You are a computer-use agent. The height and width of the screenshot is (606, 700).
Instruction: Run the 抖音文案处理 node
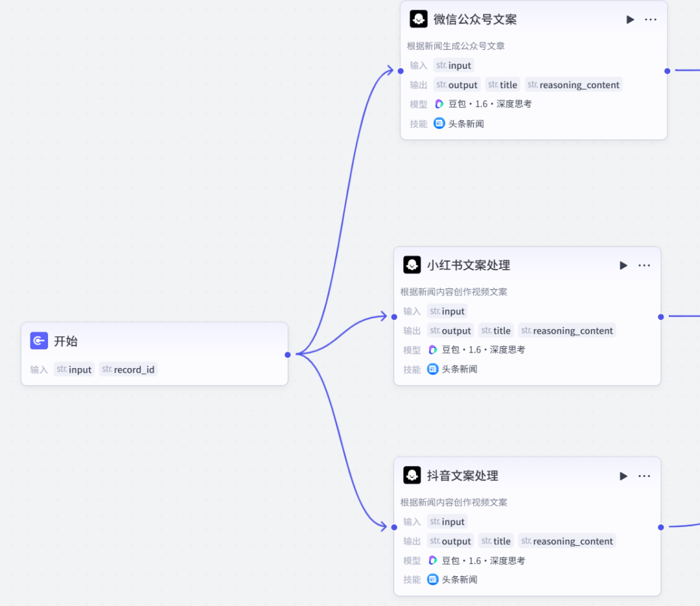(623, 476)
